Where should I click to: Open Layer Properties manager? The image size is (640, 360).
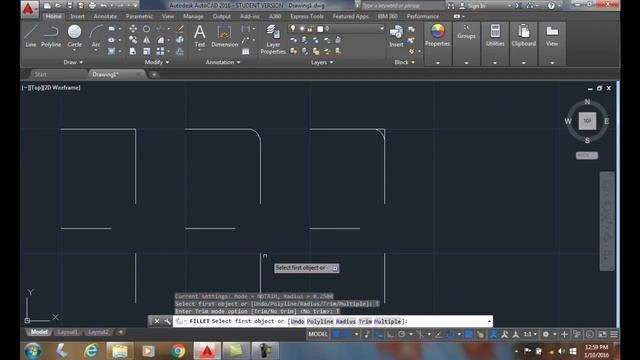273,39
